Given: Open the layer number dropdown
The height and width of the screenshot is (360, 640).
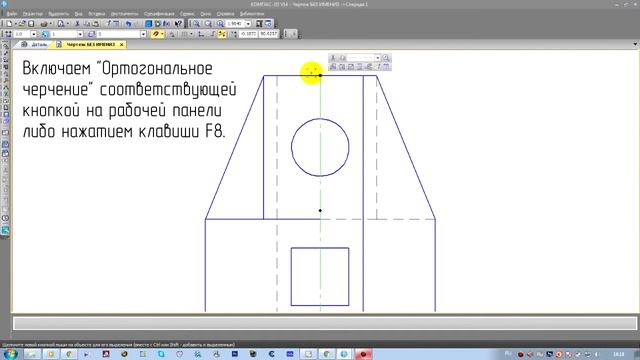Looking at the screenshot, I should tap(143, 34).
